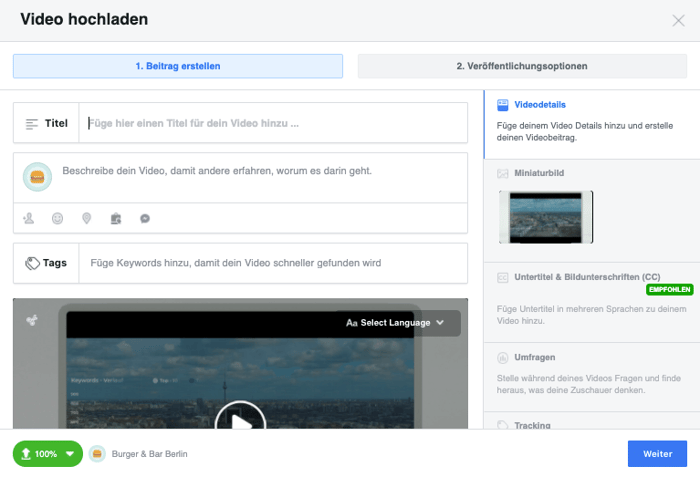This screenshot has width=700, height=477.
Task: Click the Tracking tag icon
Action: click(x=503, y=425)
